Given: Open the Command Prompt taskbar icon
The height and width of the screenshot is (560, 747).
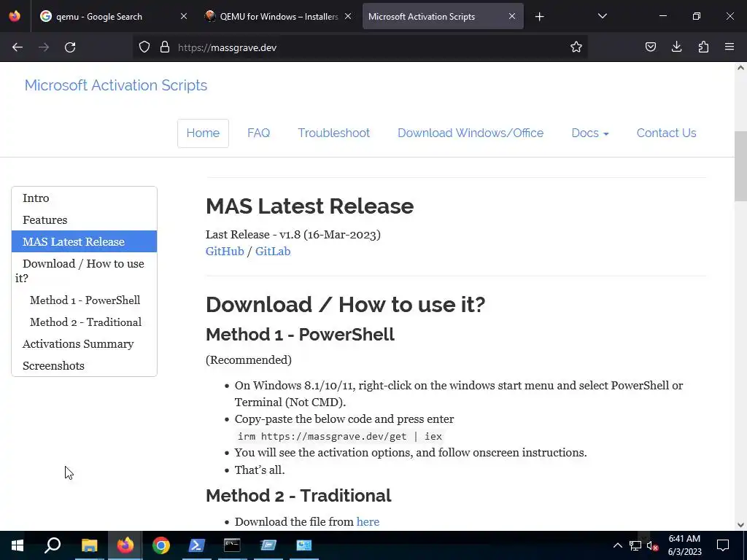Looking at the screenshot, I should coord(233,545).
